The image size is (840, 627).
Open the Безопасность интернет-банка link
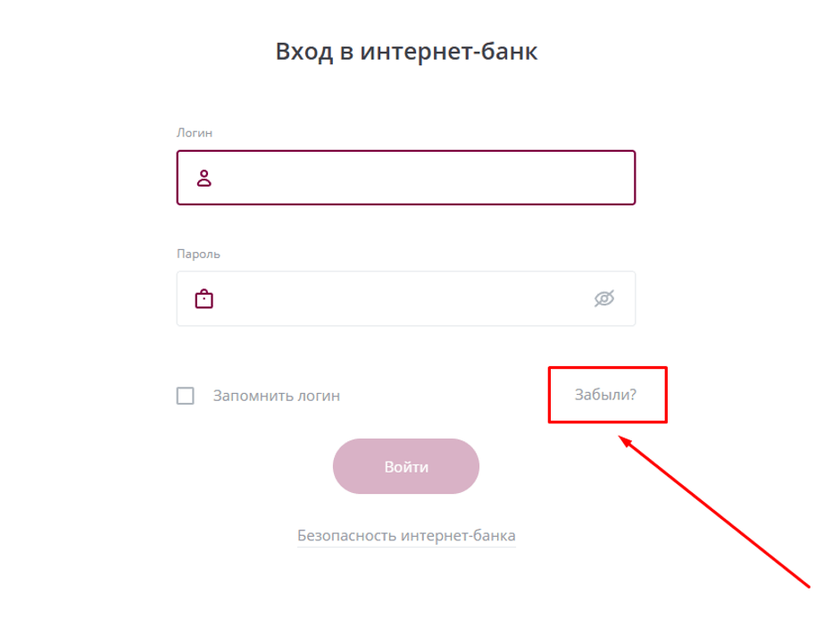click(406, 536)
